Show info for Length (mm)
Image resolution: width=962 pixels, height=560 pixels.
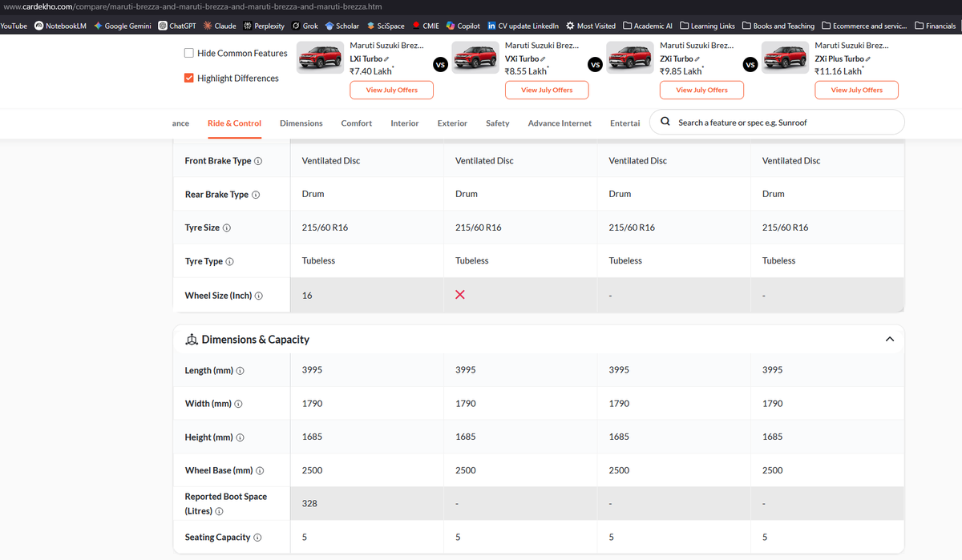point(240,371)
